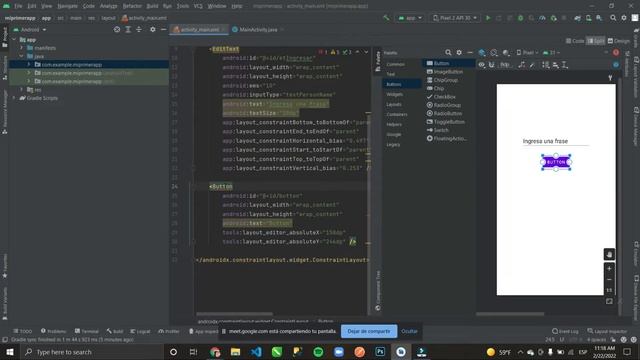Open the Tools menu
This screenshot has width=640, height=360.
(x=182, y=6)
